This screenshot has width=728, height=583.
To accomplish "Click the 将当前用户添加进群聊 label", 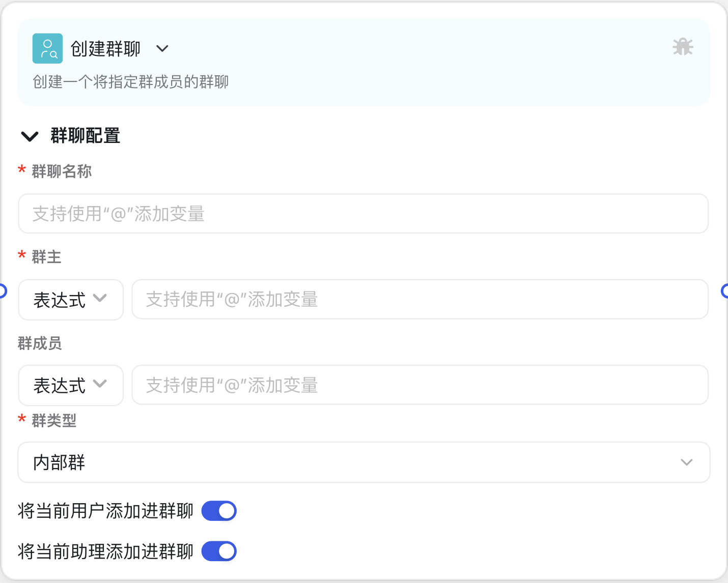I will click(x=105, y=511).
